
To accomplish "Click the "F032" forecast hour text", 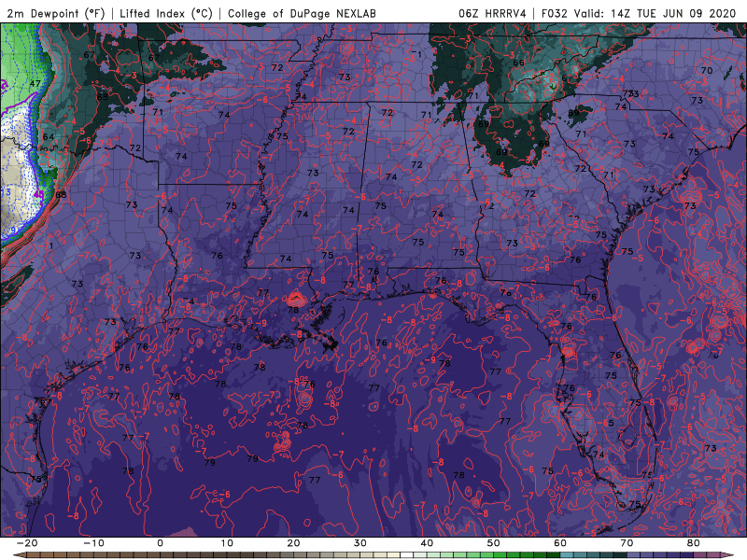I will pos(555,13).
